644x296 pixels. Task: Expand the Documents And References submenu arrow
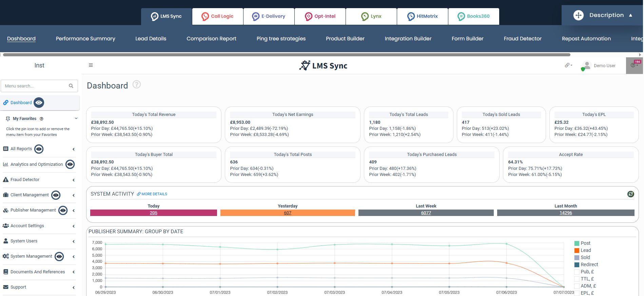[x=74, y=272]
